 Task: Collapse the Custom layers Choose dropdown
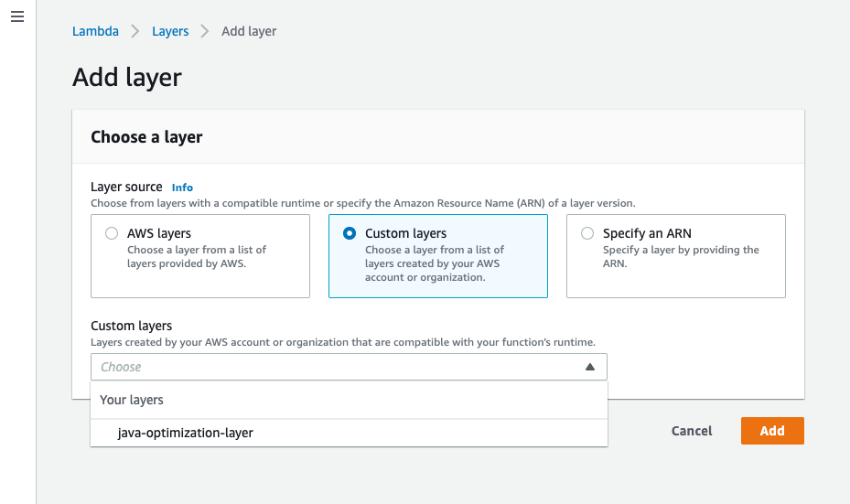click(x=349, y=367)
